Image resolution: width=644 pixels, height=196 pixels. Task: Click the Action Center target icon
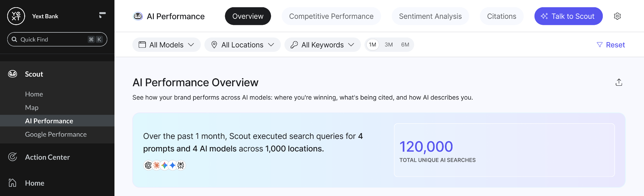(13, 157)
